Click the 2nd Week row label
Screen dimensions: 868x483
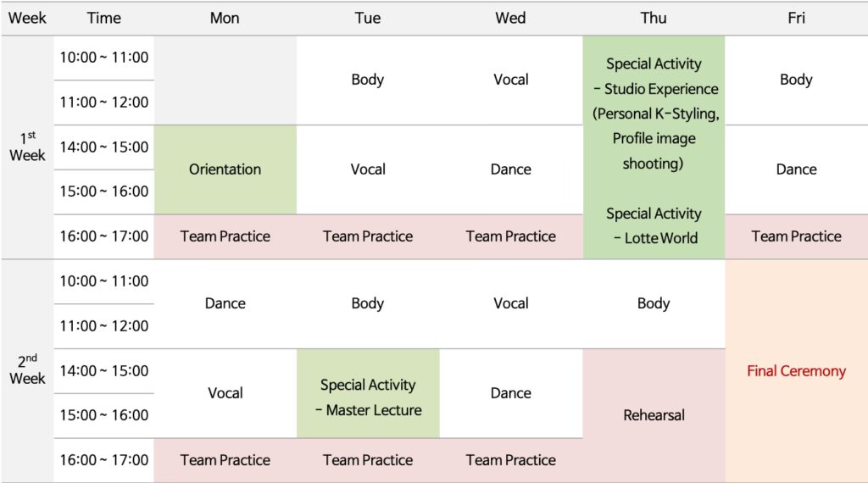27,370
